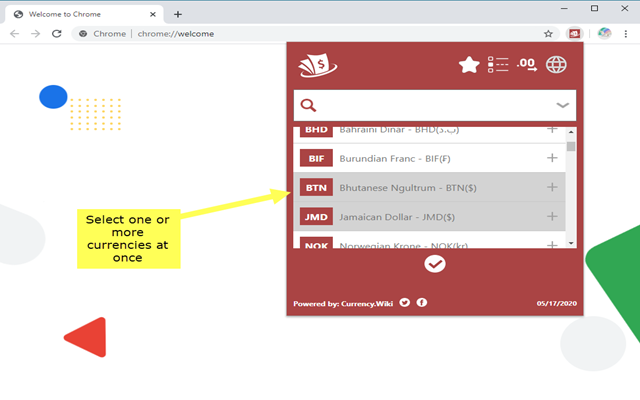Viewport: 640px width, 400px height.
Task: Click the currency converter logo icon
Action: pyautogui.click(x=318, y=65)
